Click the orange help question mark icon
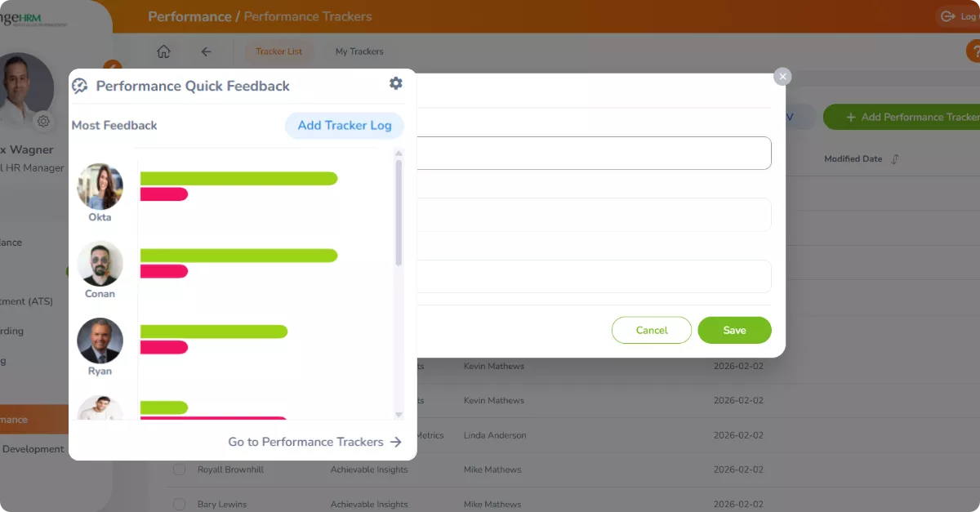 [973, 51]
